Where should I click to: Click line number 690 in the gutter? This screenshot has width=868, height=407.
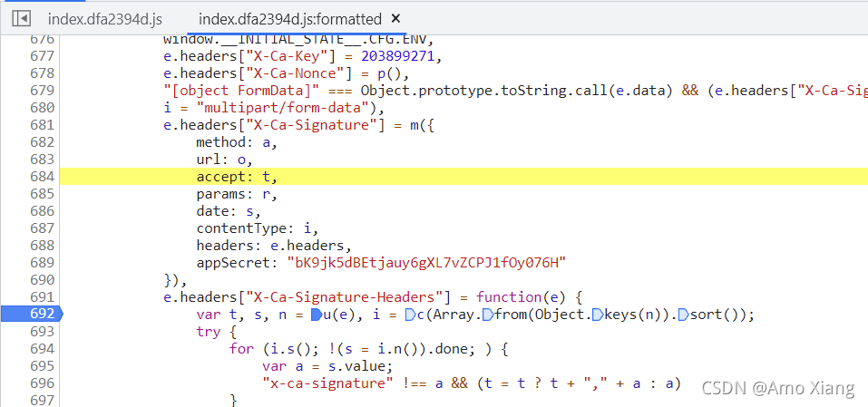click(x=43, y=279)
